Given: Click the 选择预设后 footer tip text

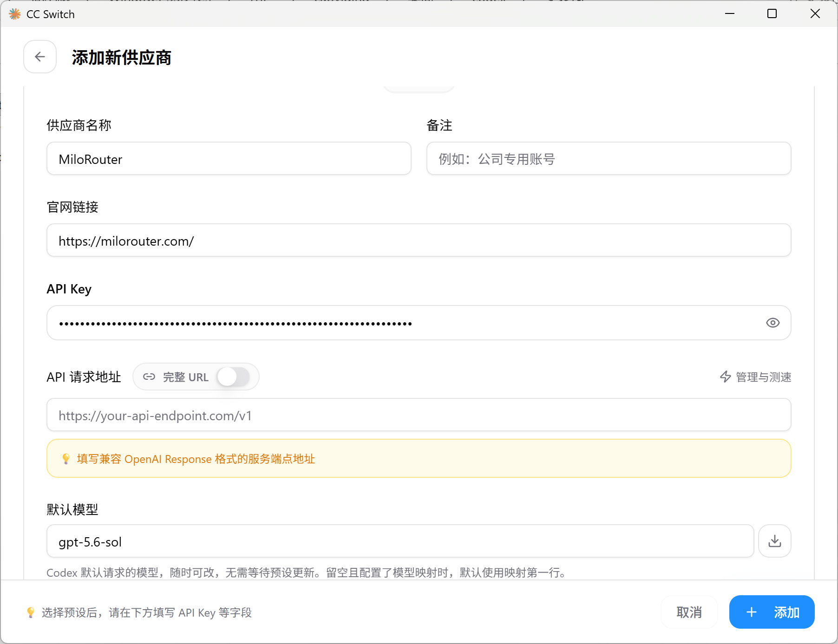Looking at the screenshot, I should click(147, 612).
